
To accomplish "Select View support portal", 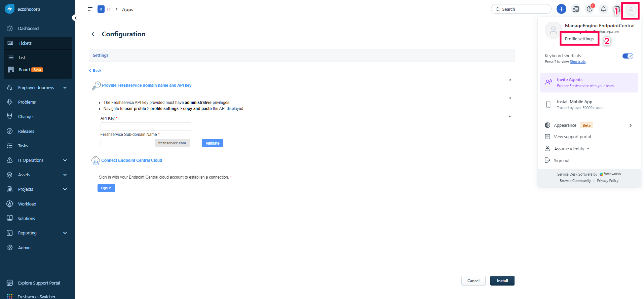I will click(x=572, y=137).
